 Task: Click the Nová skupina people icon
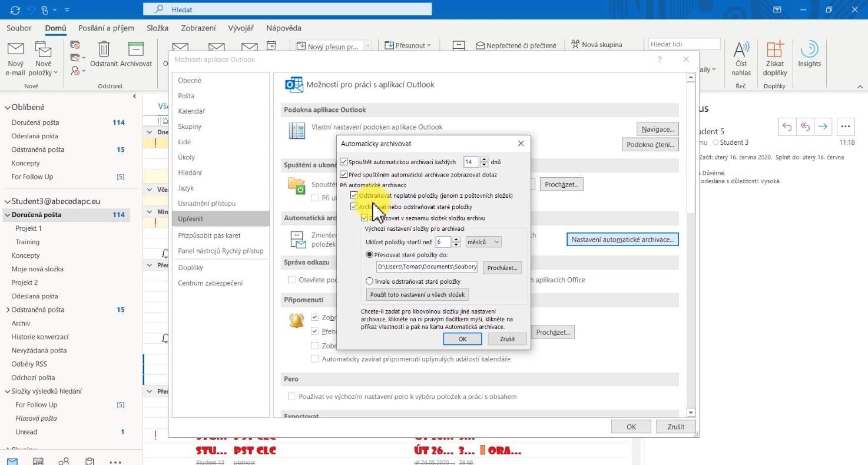coord(575,45)
